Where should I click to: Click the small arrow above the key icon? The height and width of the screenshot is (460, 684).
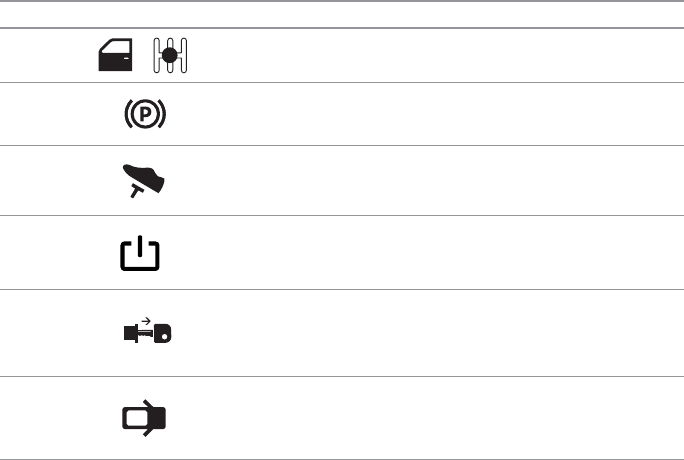(x=147, y=321)
